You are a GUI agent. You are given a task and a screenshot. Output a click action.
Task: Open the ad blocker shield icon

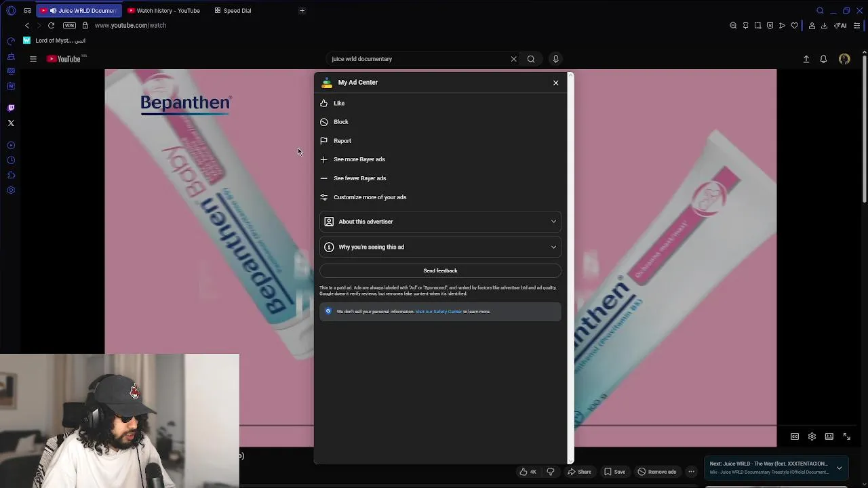coord(770,26)
